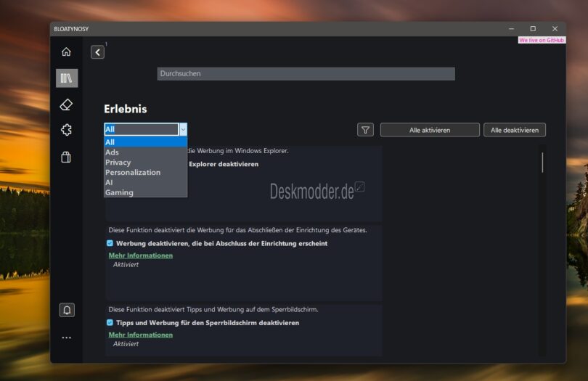
Task: Open the shopping bag store icon
Action: (66, 157)
